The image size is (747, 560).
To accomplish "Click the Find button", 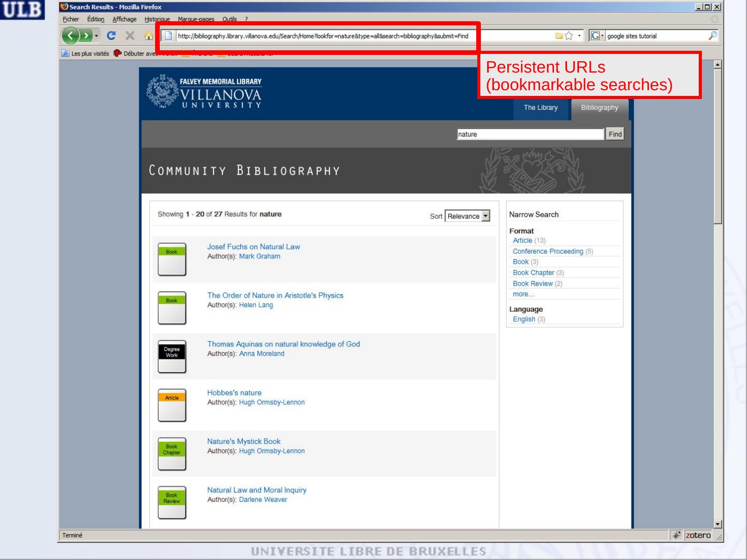I will tap(615, 134).
